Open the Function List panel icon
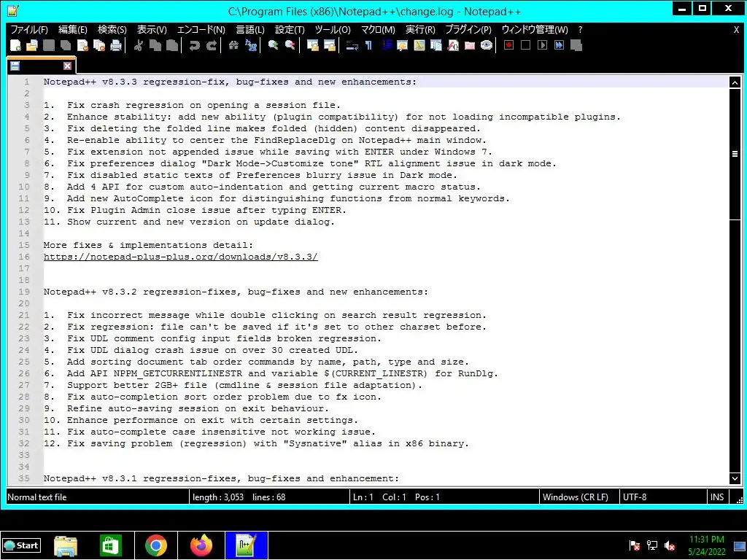 453,45
